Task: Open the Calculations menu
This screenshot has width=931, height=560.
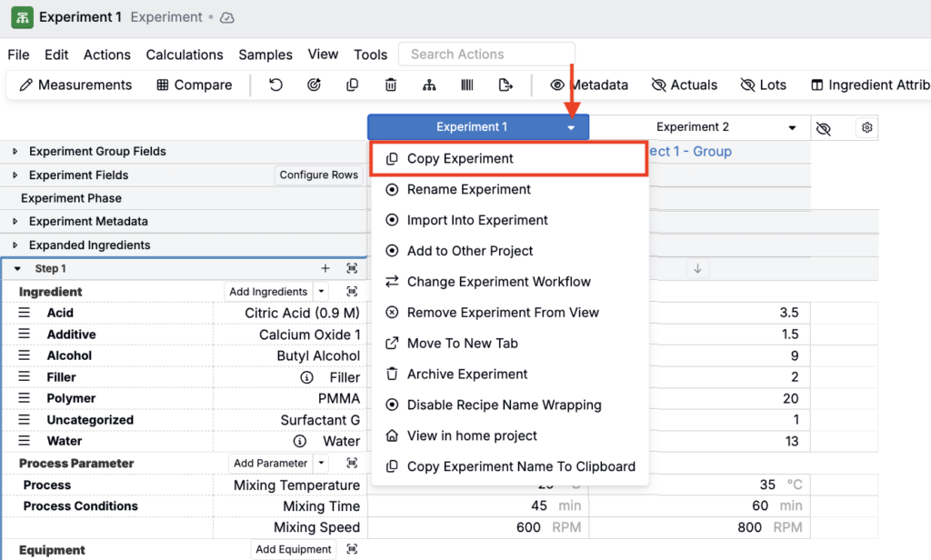Action: tap(185, 55)
